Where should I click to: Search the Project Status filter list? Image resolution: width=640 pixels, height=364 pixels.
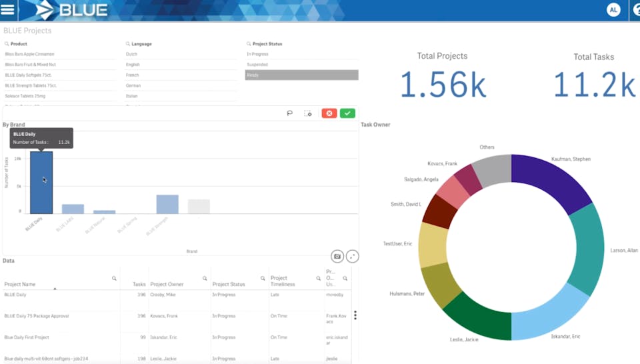(x=249, y=43)
